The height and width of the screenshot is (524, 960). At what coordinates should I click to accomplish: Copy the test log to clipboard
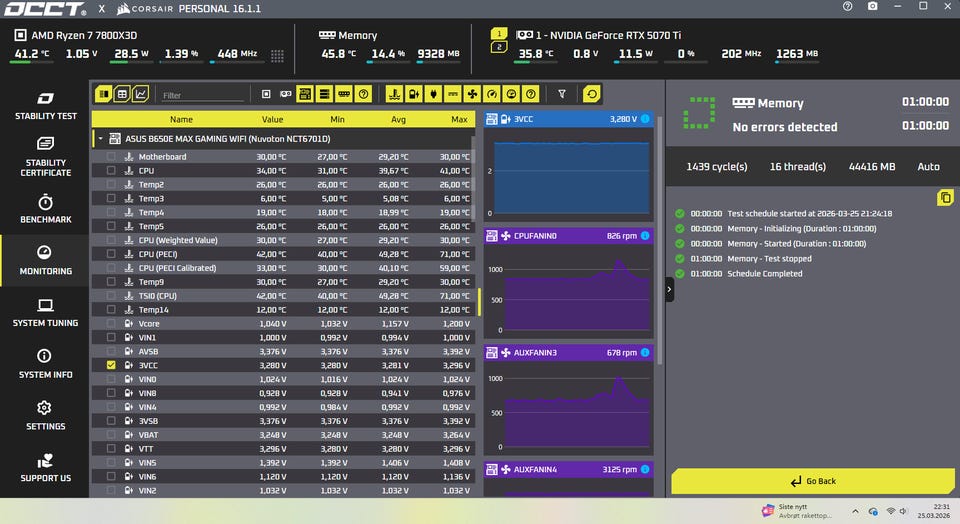[945, 198]
